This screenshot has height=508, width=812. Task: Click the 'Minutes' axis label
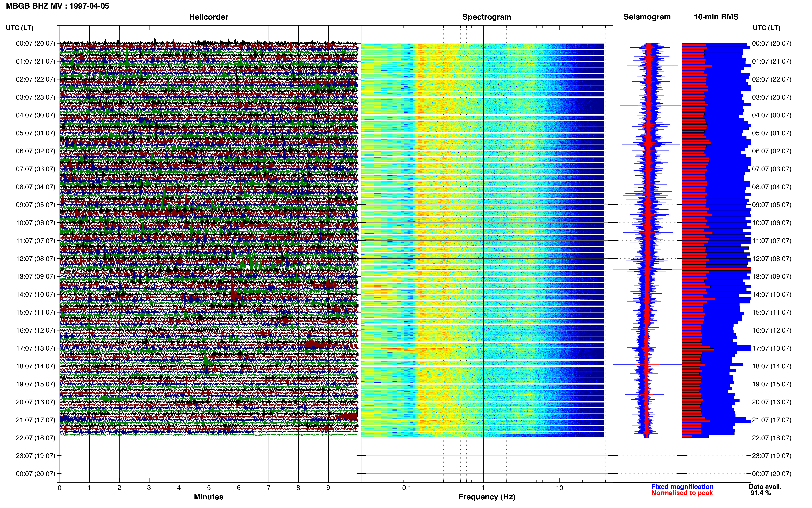click(x=209, y=497)
